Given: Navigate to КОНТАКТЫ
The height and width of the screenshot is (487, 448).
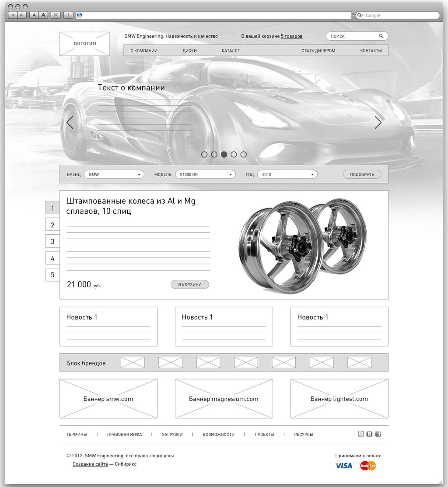Looking at the screenshot, I should (x=371, y=51).
